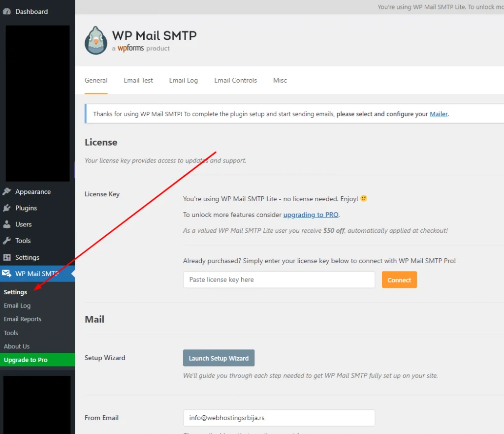
Task: Switch to the General tab
Action: (96, 80)
